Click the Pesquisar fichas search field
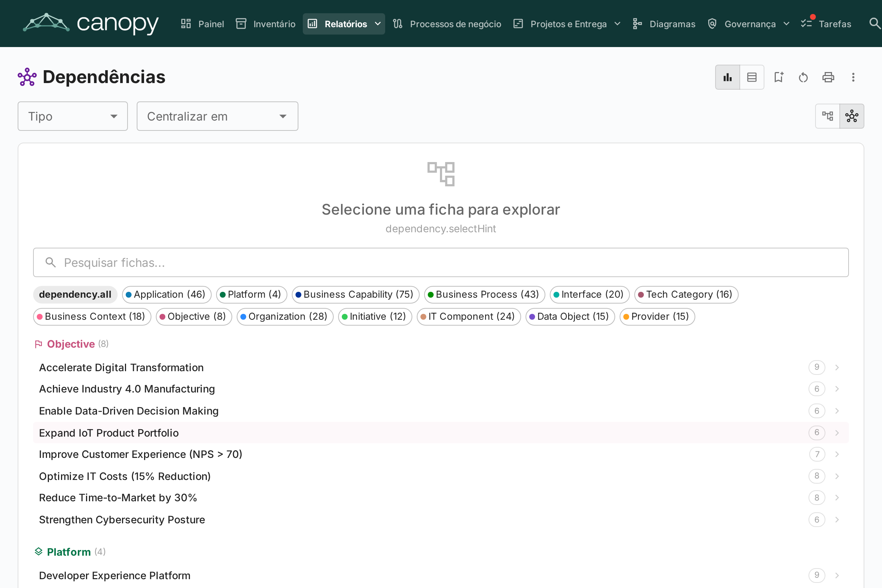The image size is (882, 588). (441, 262)
